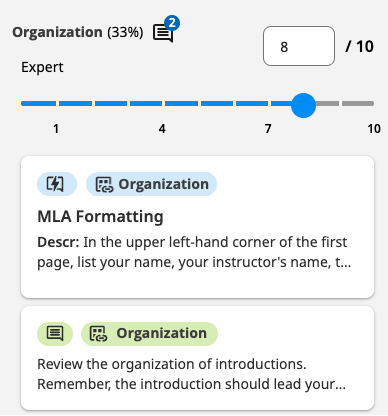The height and width of the screenshot is (416, 388).
Task: Select the blue Organization criterion tag
Action: click(151, 184)
